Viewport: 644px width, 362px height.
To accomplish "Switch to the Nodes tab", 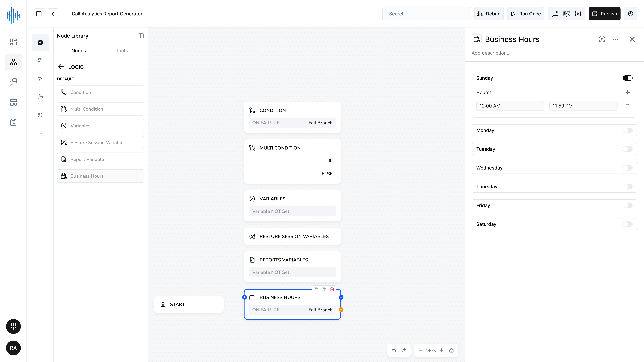I will 78,51.
